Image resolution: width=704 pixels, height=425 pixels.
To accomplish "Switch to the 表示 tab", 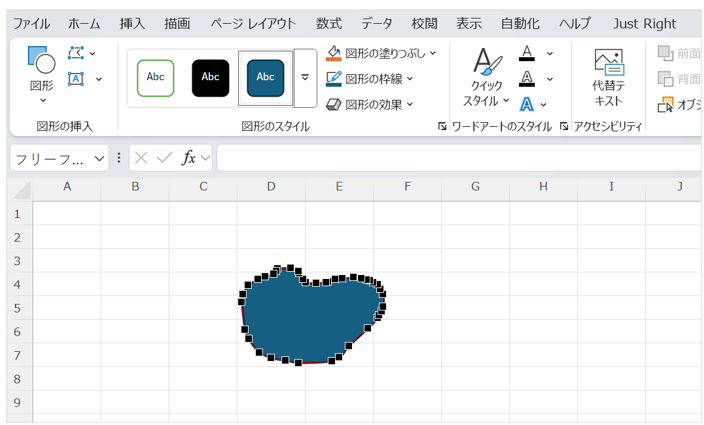I will [x=469, y=23].
